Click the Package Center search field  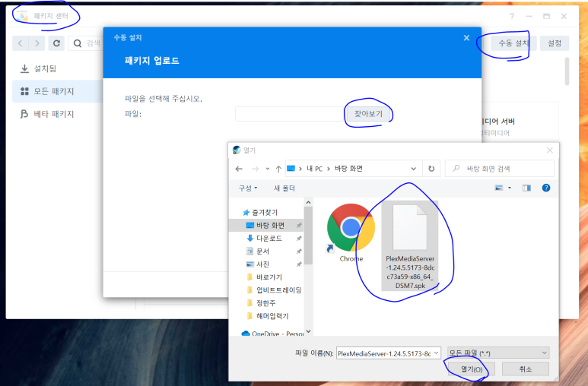[85, 43]
